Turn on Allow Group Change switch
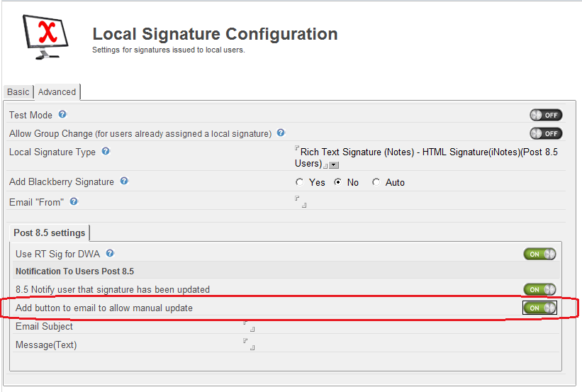 click(x=545, y=133)
